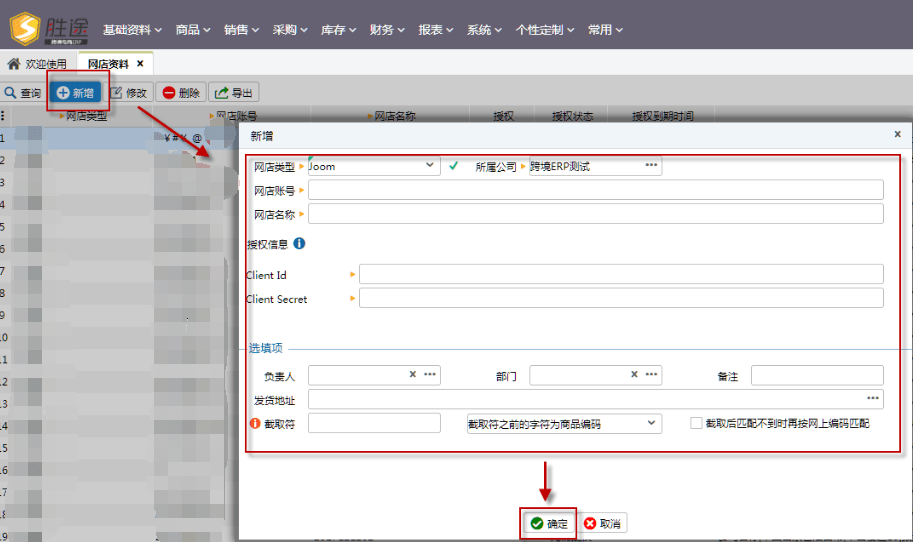The image size is (913, 542).
Task: Clear the 负责人 field with its X icon
Action: click(412, 374)
